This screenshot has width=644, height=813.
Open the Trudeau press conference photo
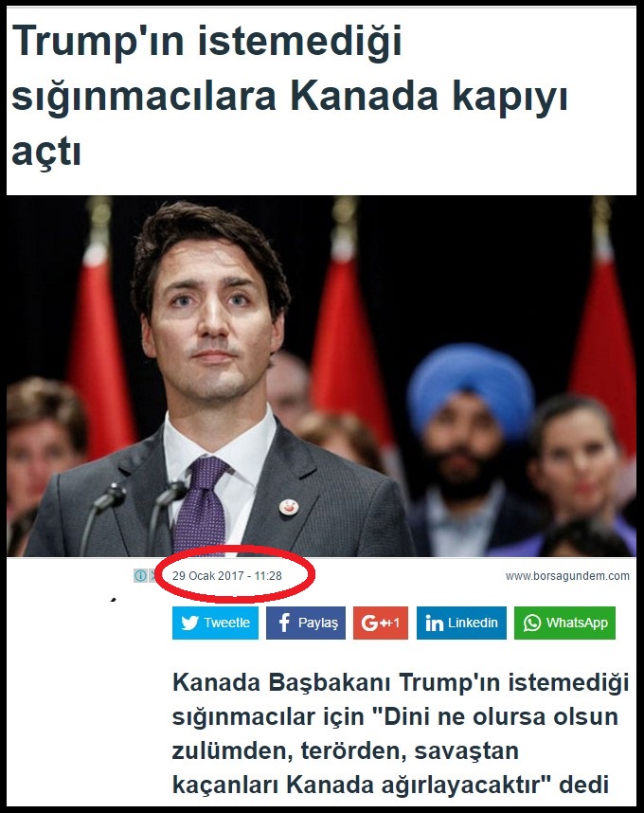coord(321,376)
